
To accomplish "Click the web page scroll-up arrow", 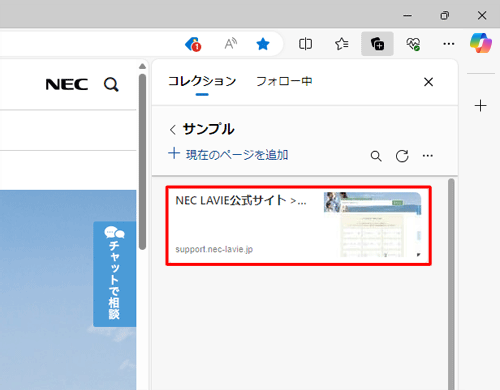I will (x=142, y=66).
